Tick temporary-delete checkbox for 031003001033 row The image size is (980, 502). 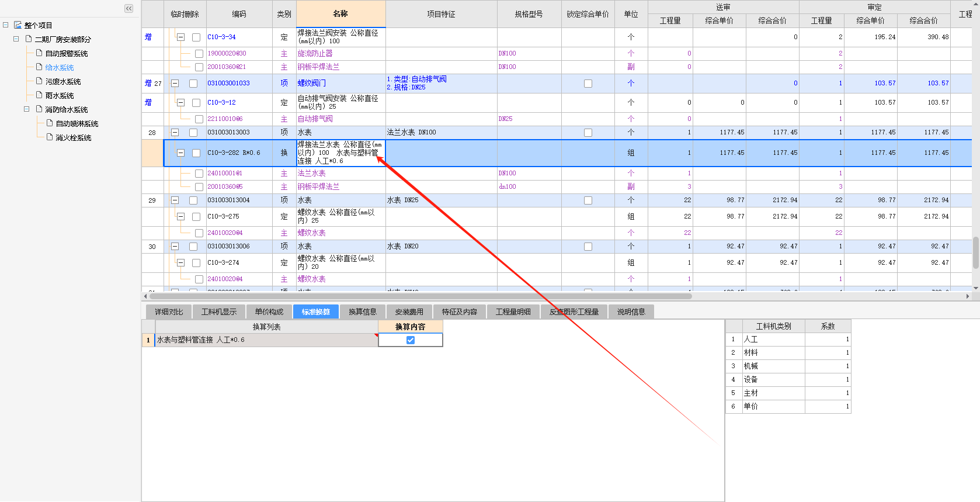point(193,84)
